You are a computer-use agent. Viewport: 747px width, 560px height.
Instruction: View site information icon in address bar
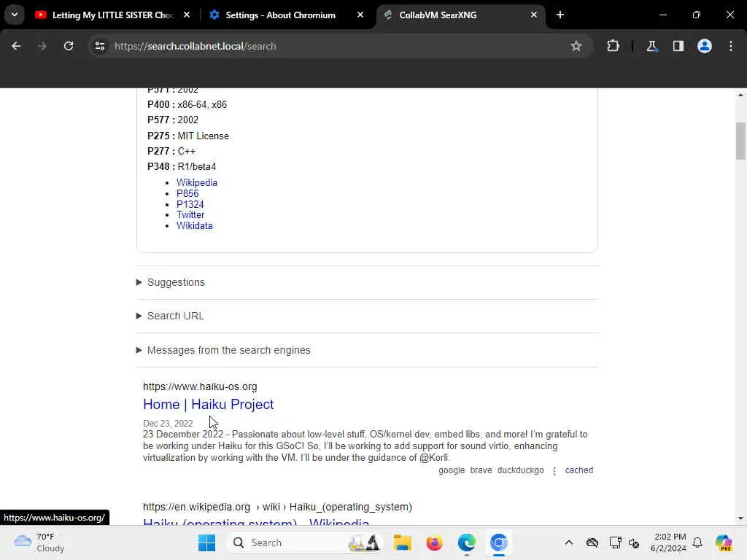[x=99, y=46]
